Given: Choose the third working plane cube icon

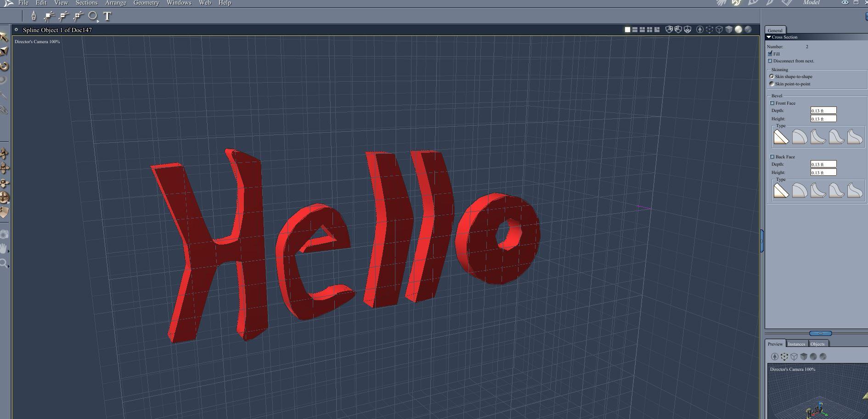Looking at the screenshot, I should pyautogui.click(x=688, y=29).
